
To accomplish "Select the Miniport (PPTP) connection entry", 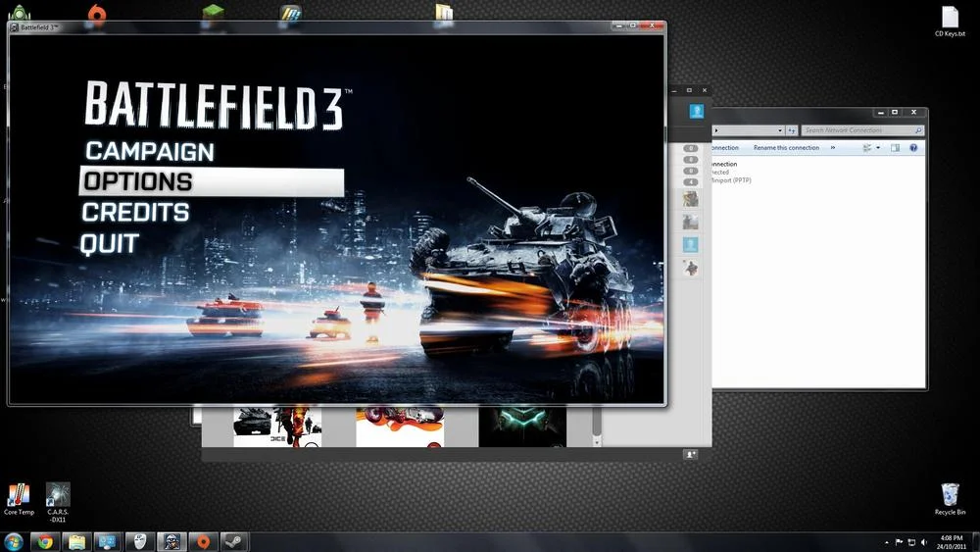I will [x=731, y=180].
